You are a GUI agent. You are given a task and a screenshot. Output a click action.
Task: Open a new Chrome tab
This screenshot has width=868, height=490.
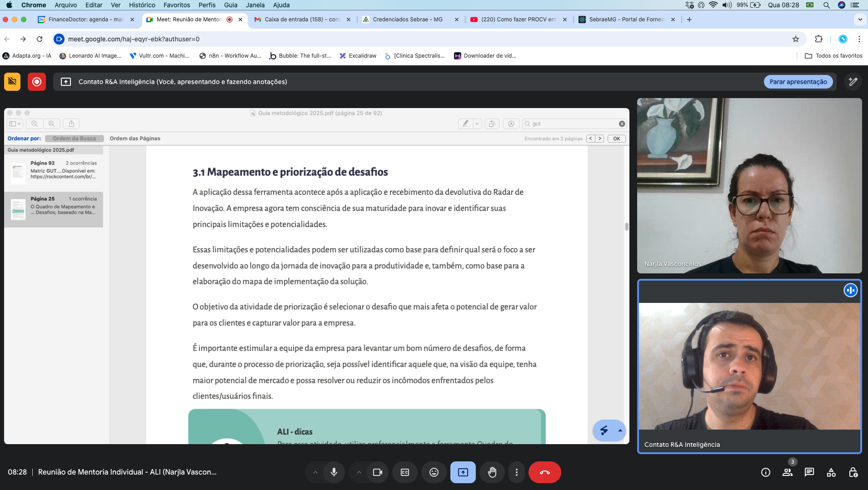tap(689, 20)
